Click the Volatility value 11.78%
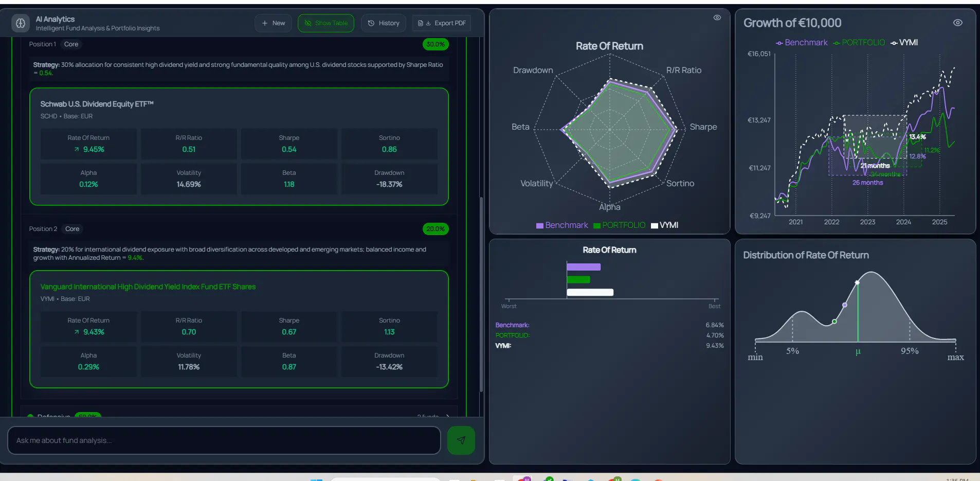The image size is (980, 481). 189,367
